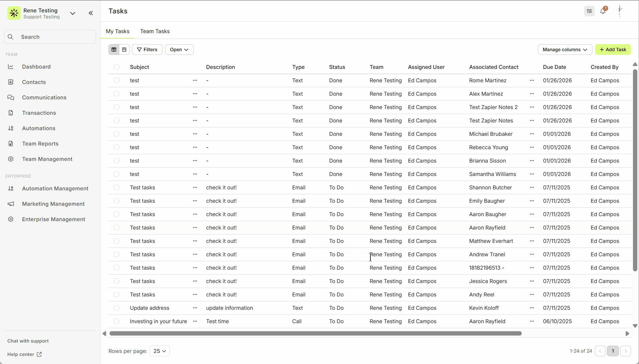Tick the Investing in your future checkbox
The height and width of the screenshot is (364, 639).
pos(117,321)
